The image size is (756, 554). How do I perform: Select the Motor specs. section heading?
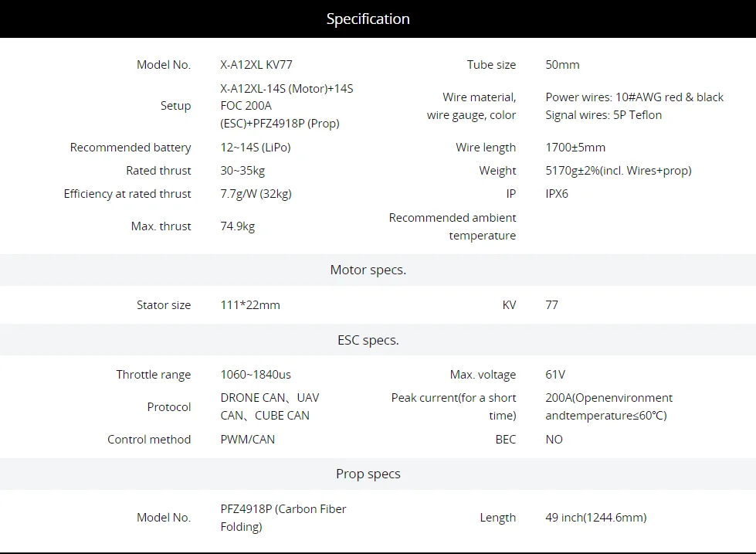coord(368,270)
